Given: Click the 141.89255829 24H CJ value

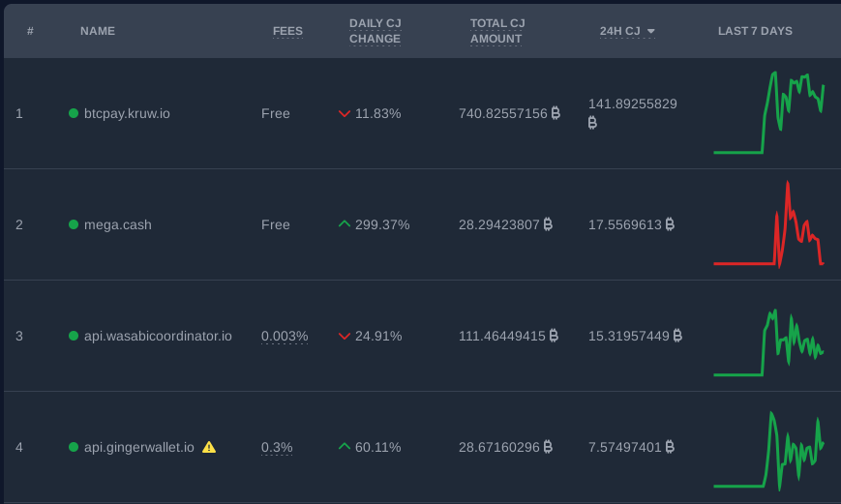Looking at the screenshot, I should pos(632,113).
